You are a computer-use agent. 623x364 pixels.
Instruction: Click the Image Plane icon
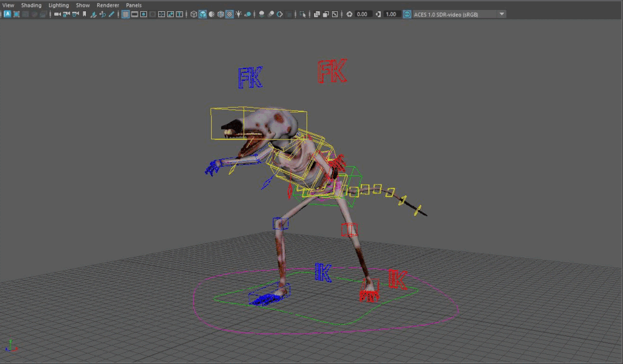tap(93, 14)
